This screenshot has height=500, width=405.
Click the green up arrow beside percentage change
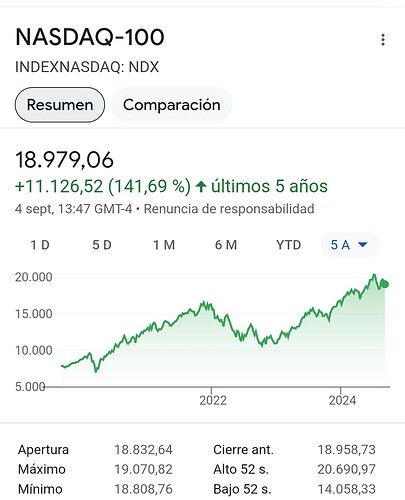[201, 186]
